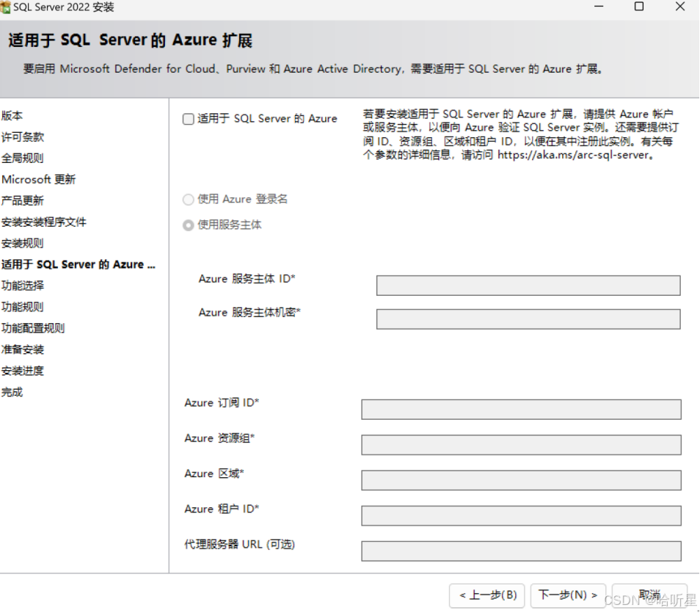The width and height of the screenshot is (700, 613).
Task: Close the SQL Server 2022 setup window
Action: (x=680, y=7)
